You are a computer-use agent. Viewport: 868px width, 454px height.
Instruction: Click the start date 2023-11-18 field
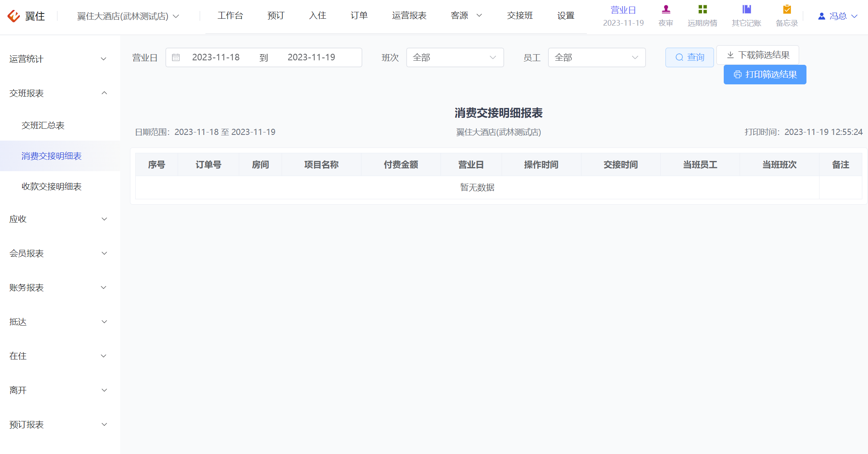[216, 57]
